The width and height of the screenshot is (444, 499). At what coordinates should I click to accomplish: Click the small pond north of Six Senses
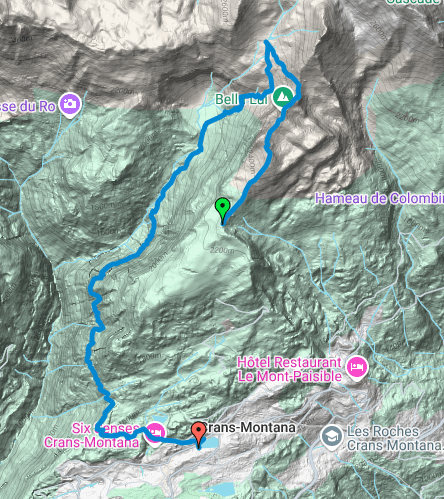point(159,419)
